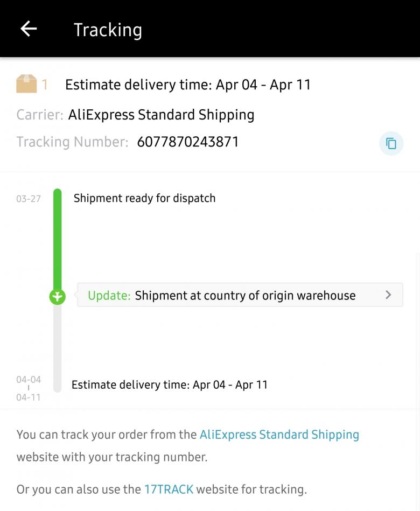420x511 pixels.
Task: Expand the update row using the chevron arrow
Action: click(388, 295)
